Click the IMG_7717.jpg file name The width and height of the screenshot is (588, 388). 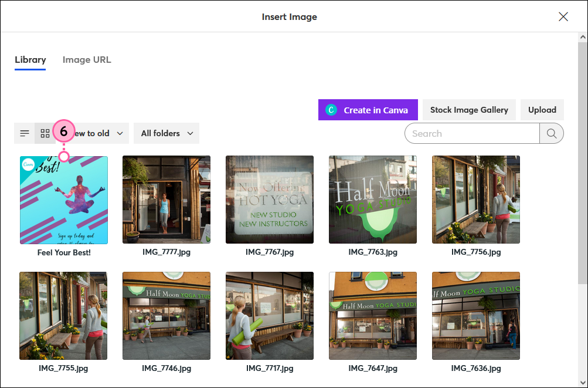(270, 368)
